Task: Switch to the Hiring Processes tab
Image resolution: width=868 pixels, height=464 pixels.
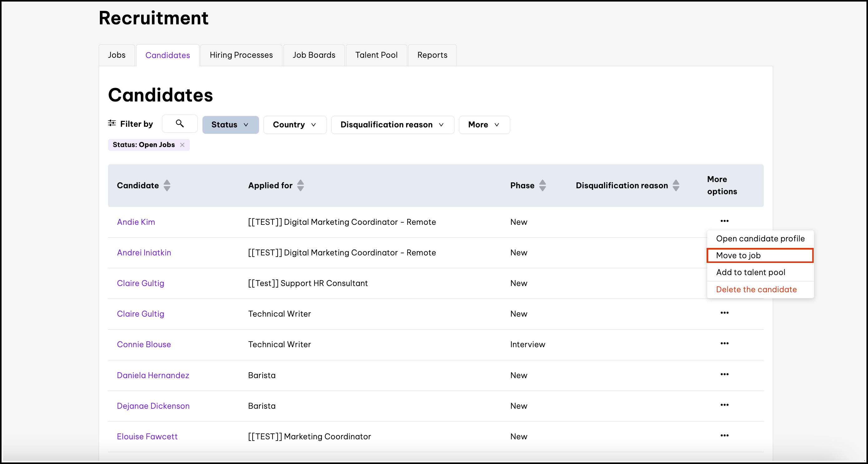Action: (241, 55)
